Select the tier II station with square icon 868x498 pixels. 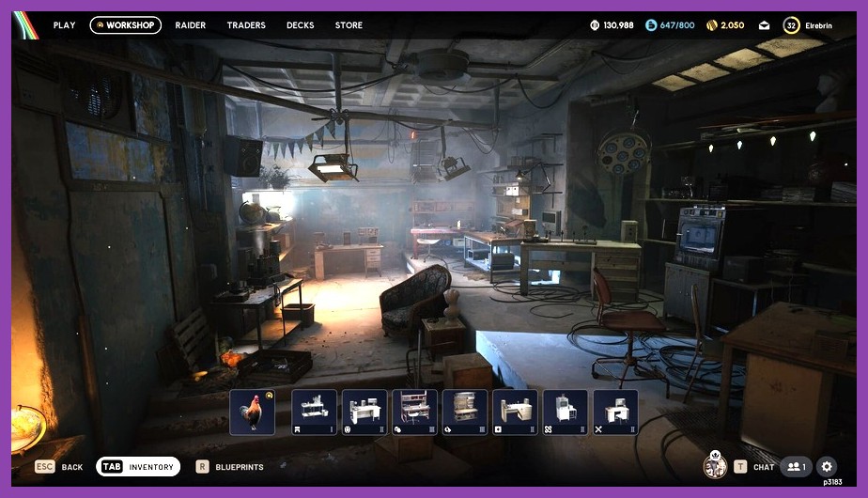(x=515, y=412)
